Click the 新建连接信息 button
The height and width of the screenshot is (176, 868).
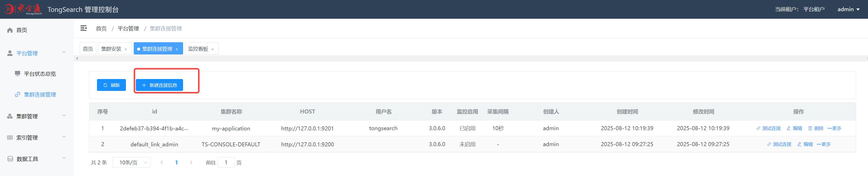(159, 85)
